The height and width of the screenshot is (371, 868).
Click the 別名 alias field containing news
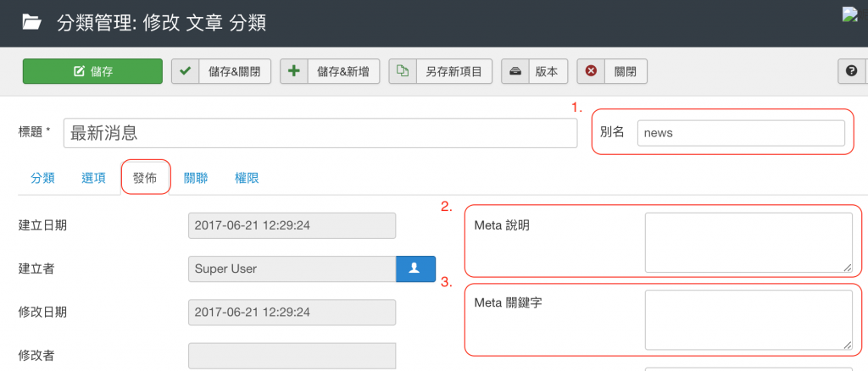tap(740, 133)
